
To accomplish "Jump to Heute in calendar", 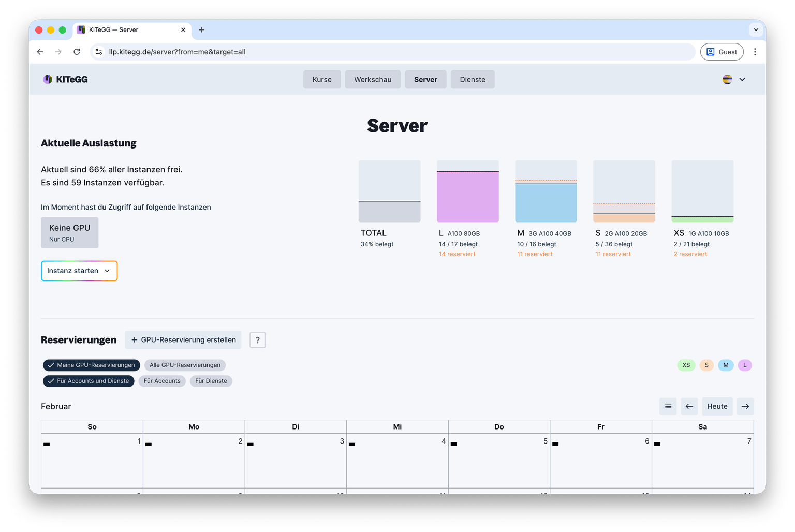I will pyautogui.click(x=717, y=406).
